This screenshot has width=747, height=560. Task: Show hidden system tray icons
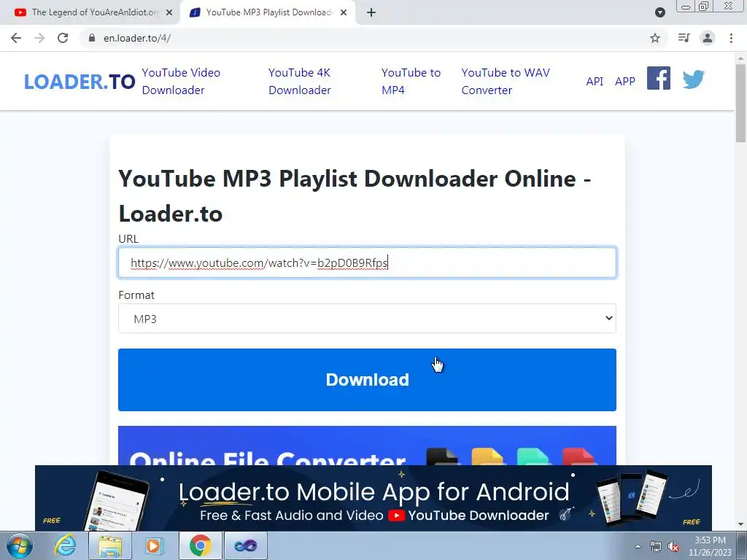[x=638, y=546]
